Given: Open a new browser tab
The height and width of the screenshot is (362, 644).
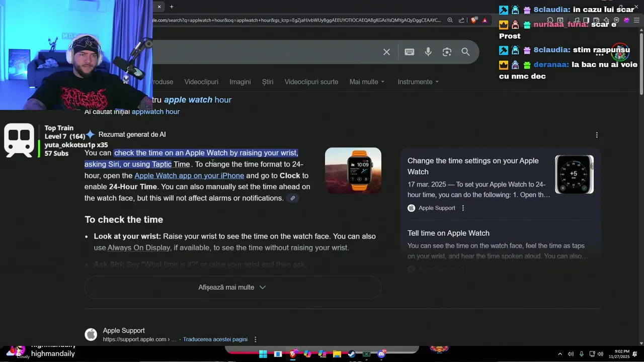Looking at the screenshot, I should 172,7.
